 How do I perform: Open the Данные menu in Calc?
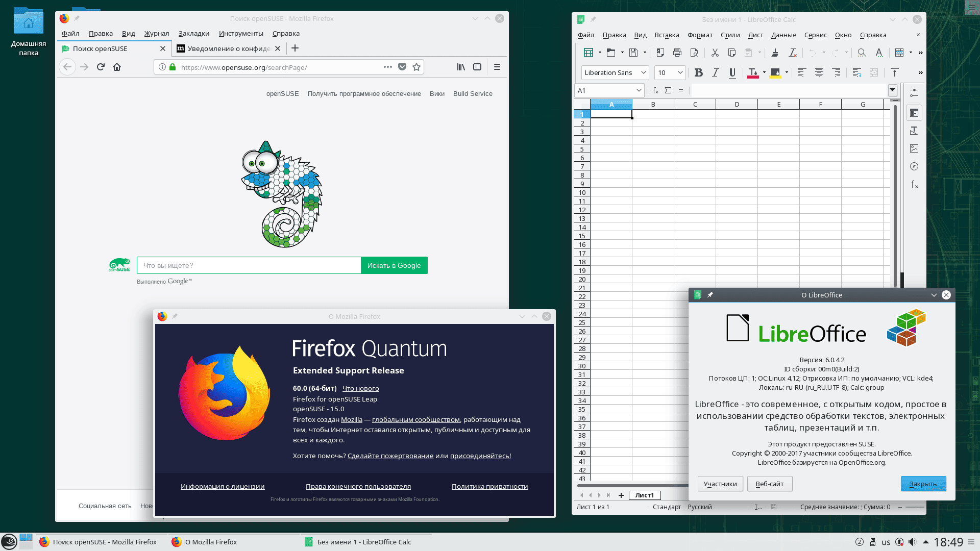click(x=783, y=35)
